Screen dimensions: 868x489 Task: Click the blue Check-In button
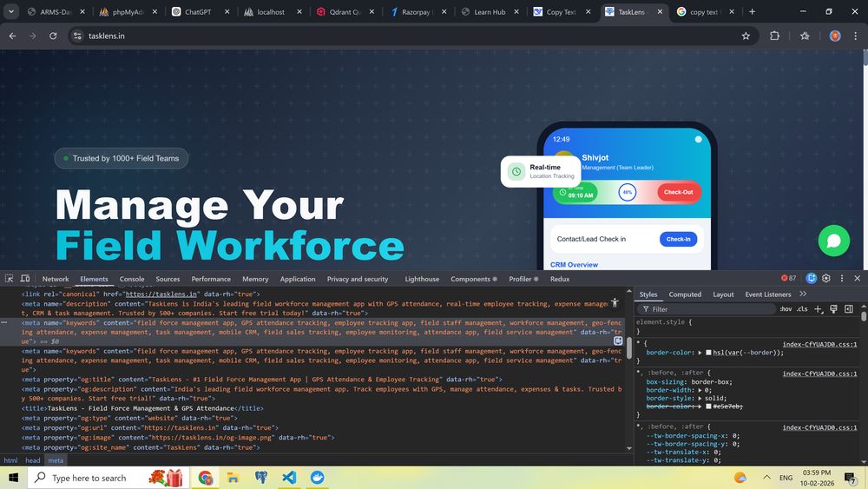click(678, 239)
